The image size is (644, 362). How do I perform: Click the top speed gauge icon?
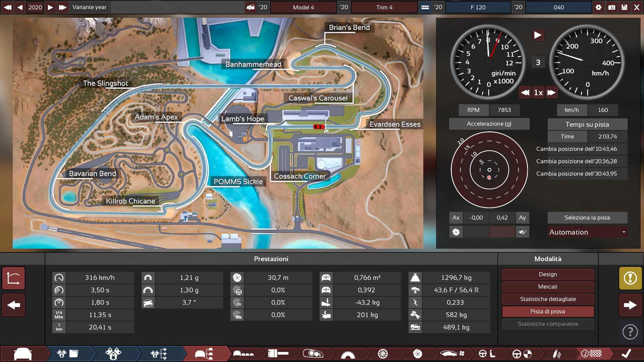tap(59, 278)
